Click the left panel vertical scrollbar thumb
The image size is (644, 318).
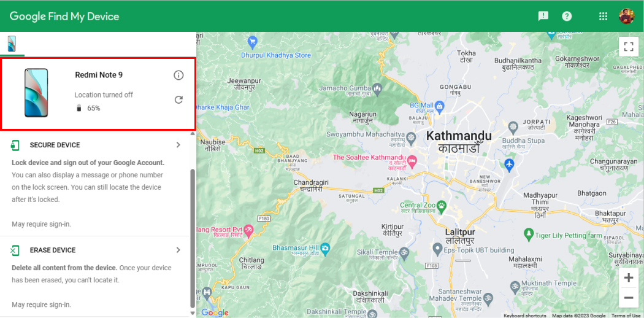click(x=193, y=238)
